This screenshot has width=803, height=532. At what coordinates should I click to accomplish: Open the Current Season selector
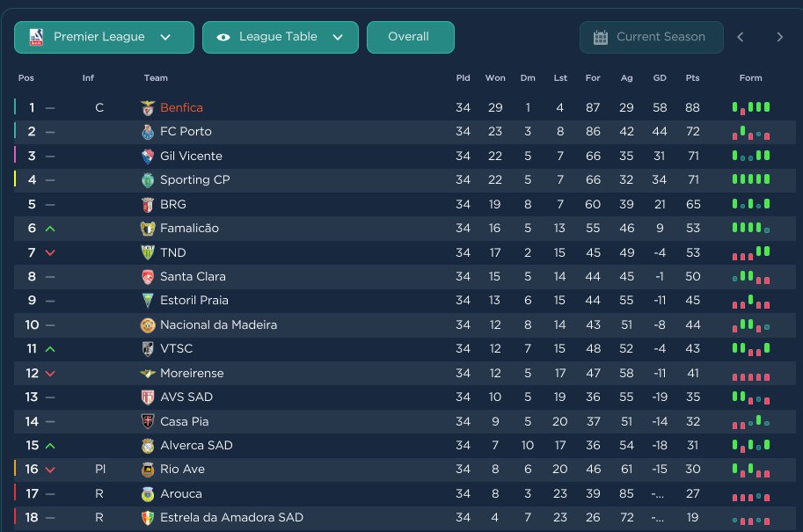coord(652,37)
